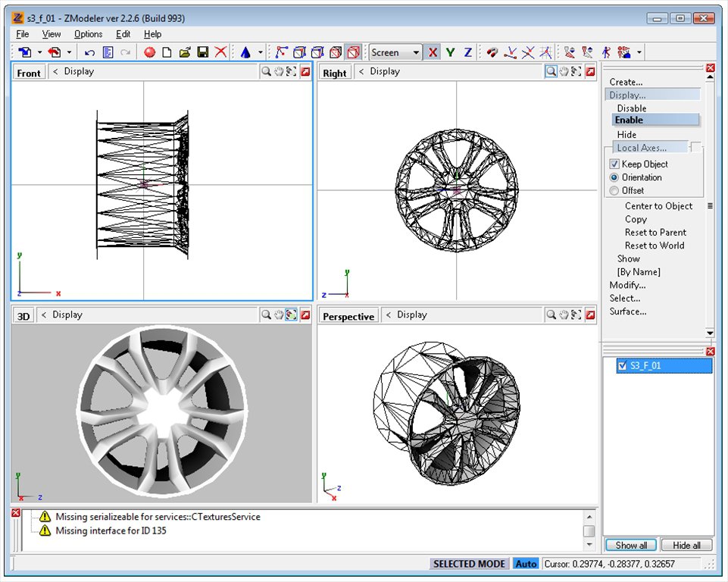
Task: Expand the Modify... command group
Action: 627,285
